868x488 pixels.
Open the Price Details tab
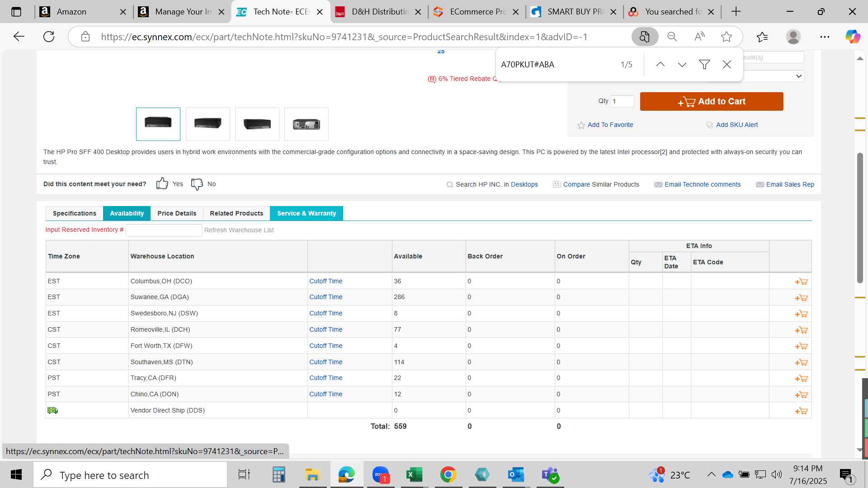(x=177, y=213)
